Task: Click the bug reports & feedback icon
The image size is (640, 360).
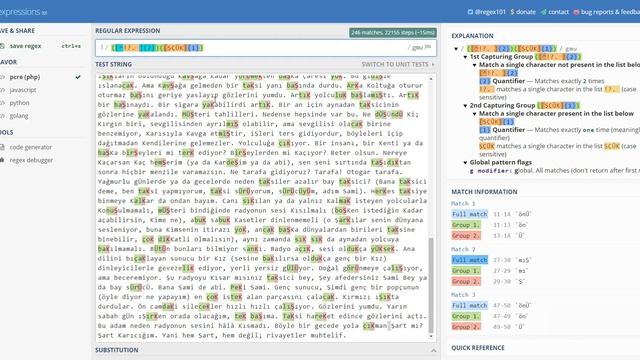Action: click(576, 12)
